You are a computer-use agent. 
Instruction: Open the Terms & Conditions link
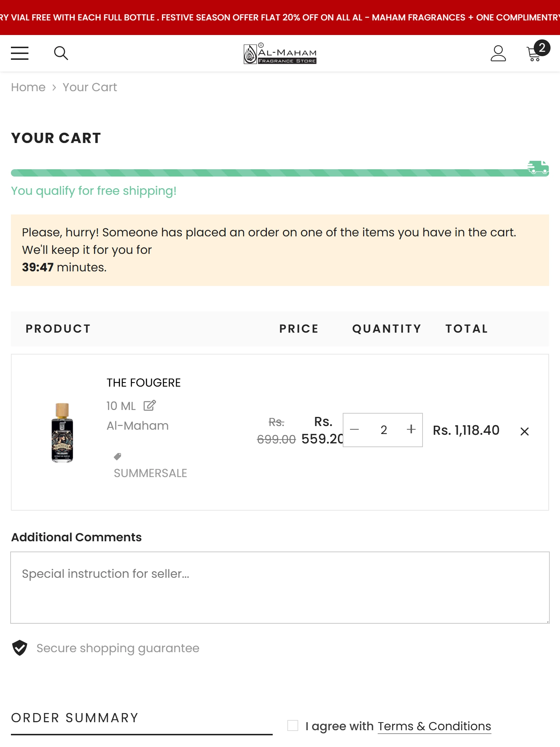[434, 726]
